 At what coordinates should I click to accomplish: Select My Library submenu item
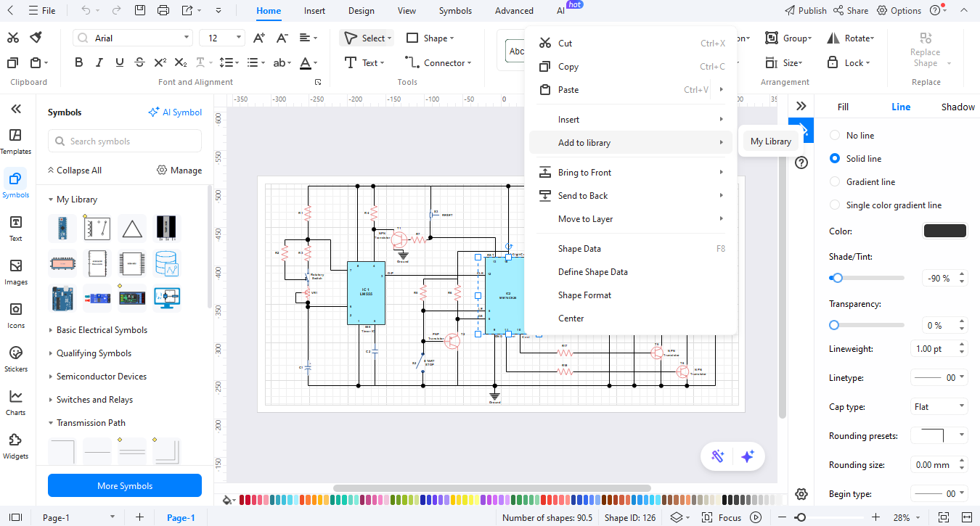pos(770,141)
